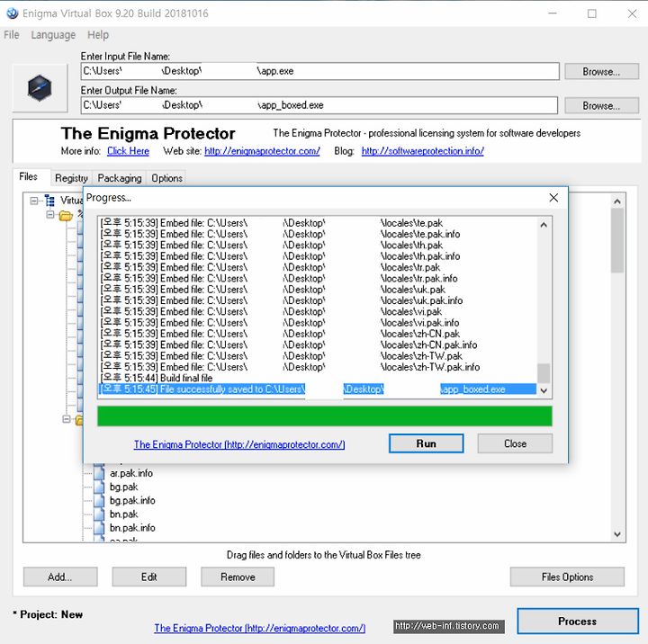The height and width of the screenshot is (644, 648).
Task: Click the Run button in Progress dialog
Action: pyautogui.click(x=426, y=443)
